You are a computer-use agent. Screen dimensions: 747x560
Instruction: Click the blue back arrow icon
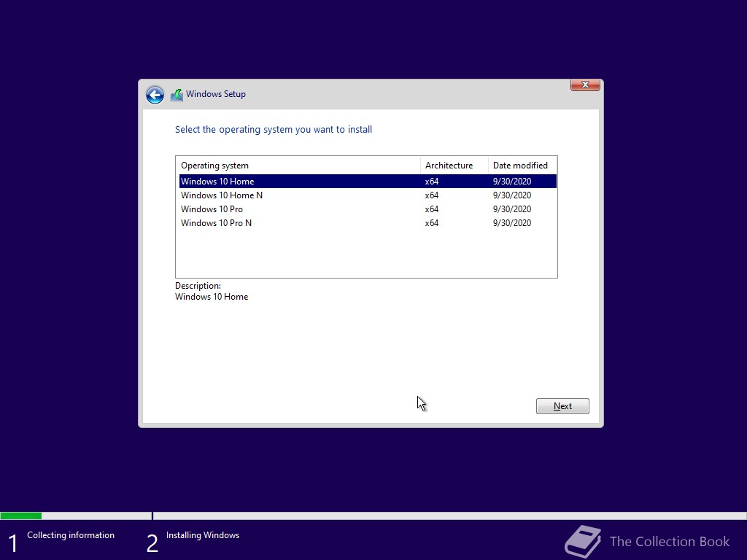pyautogui.click(x=155, y=95)
